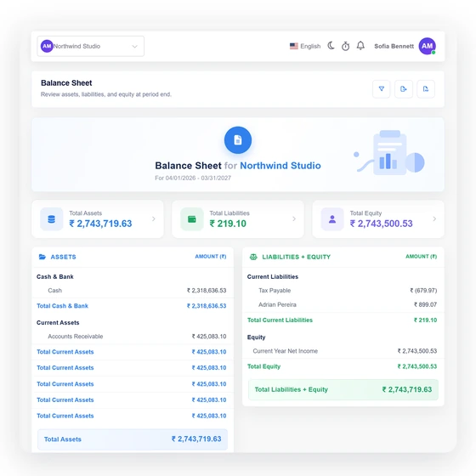Open the filter funnel button
The image size is (476, 476).
tap(382, 89)
